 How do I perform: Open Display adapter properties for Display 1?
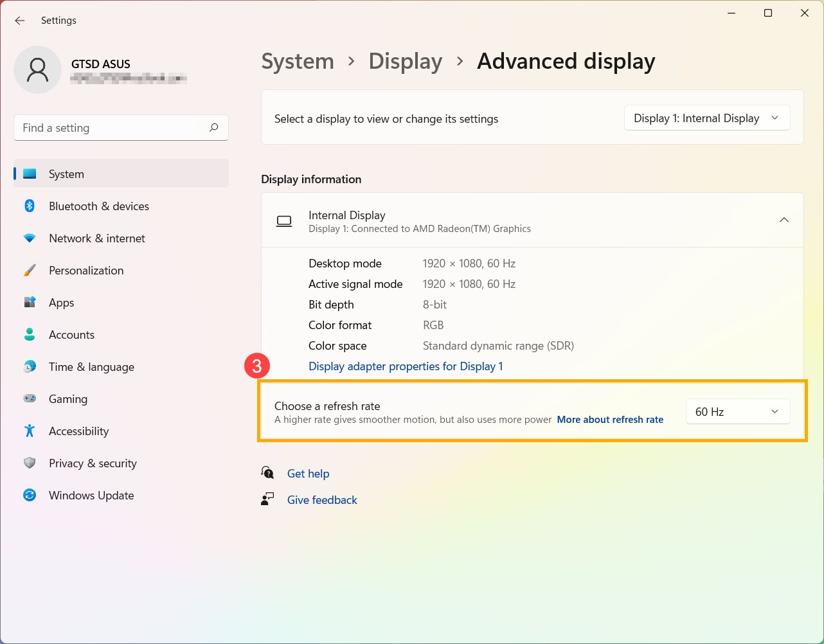coord(406,366)
